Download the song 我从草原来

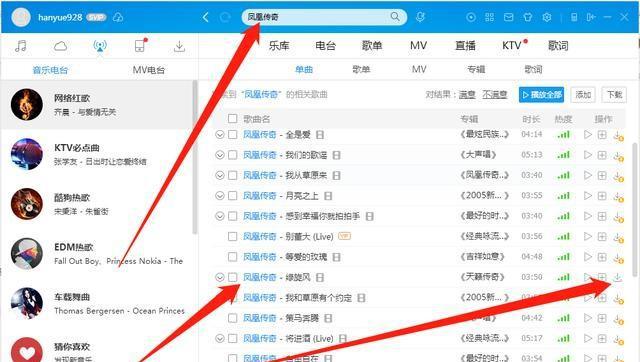[618, 176]
